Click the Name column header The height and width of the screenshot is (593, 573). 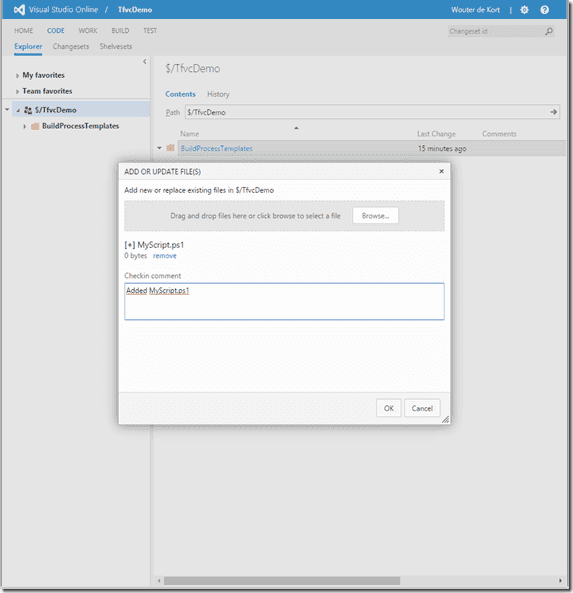[189, 134]
